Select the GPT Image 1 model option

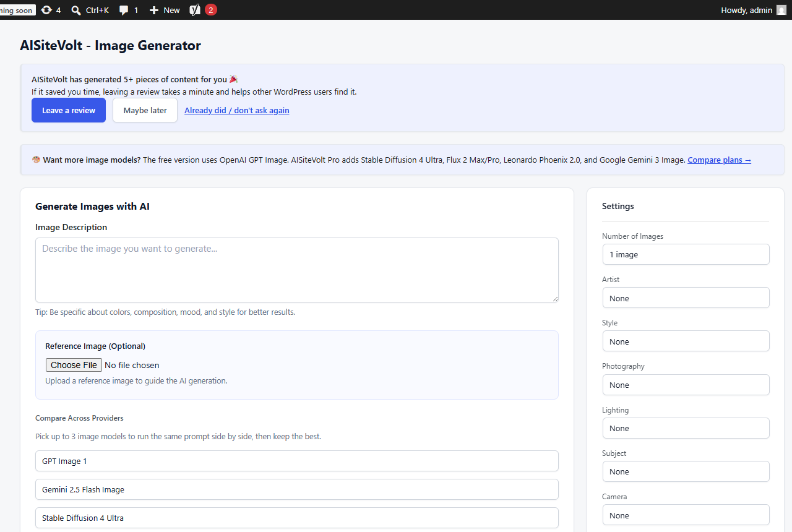click(297, 461)
